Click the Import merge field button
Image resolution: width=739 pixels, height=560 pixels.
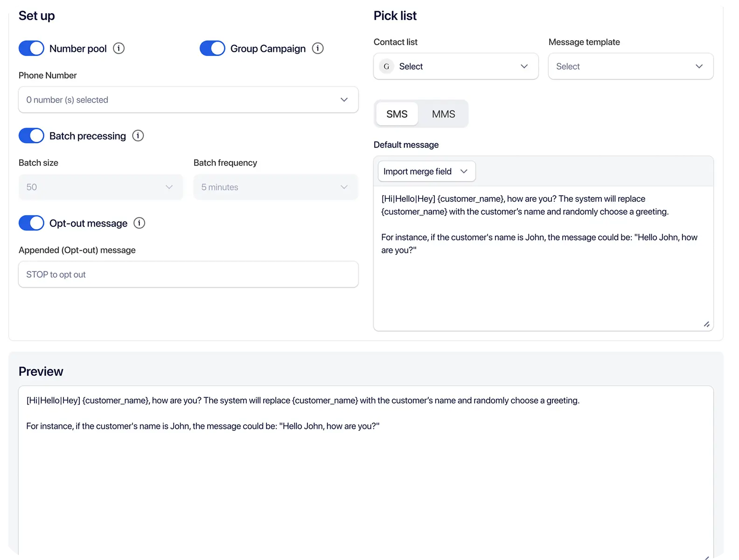pyautogui.click(x=426, y=171)
